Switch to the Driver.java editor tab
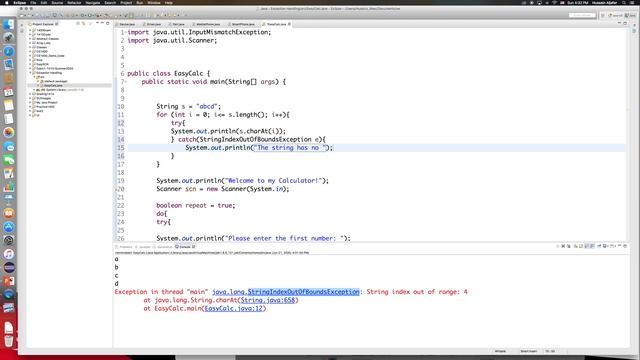Image resolution: width=640 pixels, height=360 pixels. [x=153, y=24]
